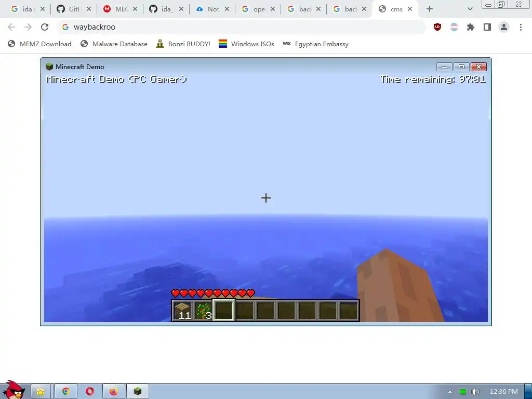Close the MEGA tab
Image resolution: width=532 pixels, height=399 pixels.
135,9
